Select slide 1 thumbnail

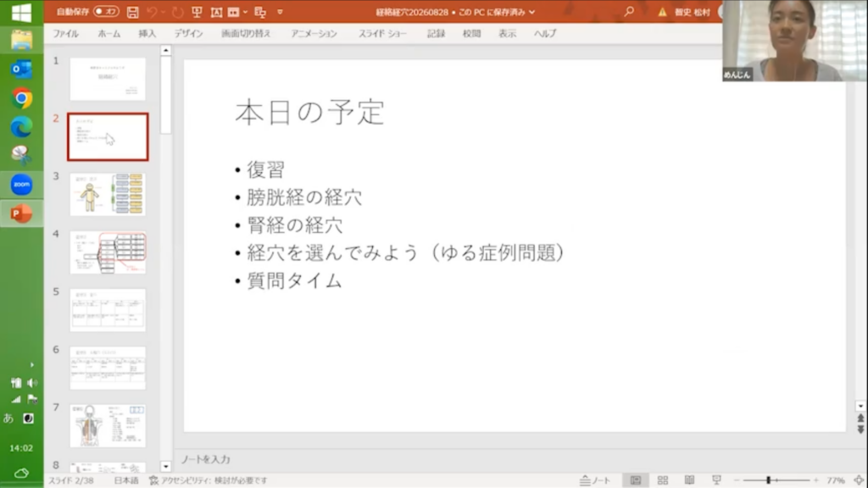[108, 79]
